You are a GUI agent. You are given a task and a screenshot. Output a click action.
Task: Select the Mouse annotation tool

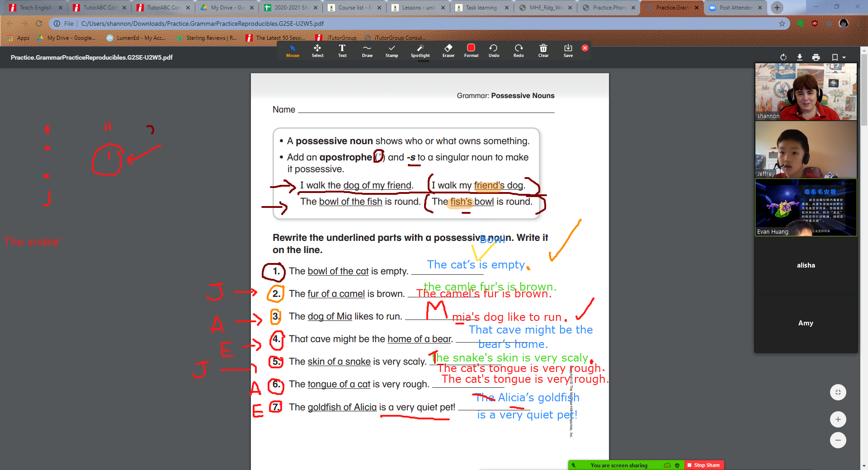(292, 51)
